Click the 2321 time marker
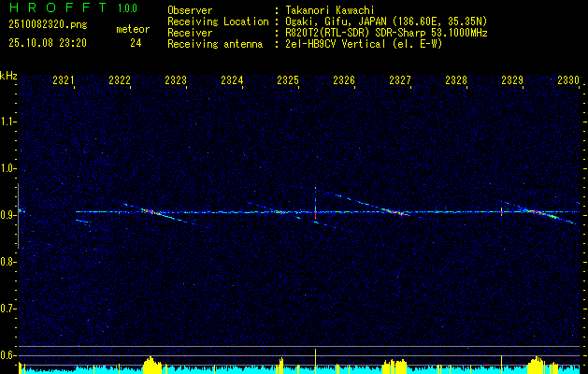The image size is (588, 374). 64,79
